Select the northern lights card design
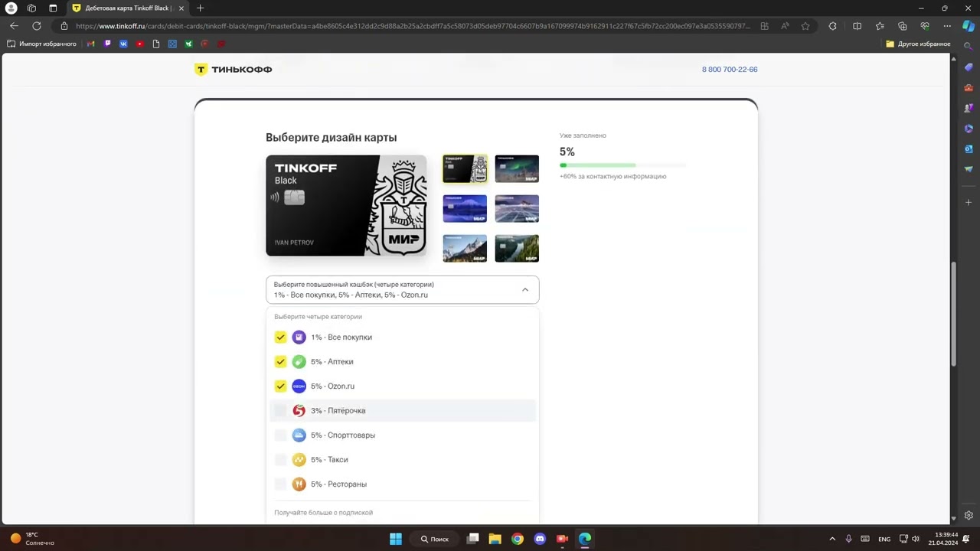The width and height of the screenshot is (980, 551). point(517,169)
